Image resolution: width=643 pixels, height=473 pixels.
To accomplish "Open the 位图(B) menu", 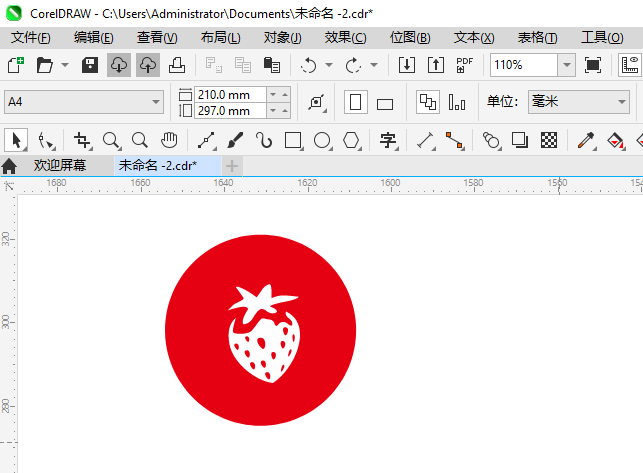I will (x=410, y=38).
